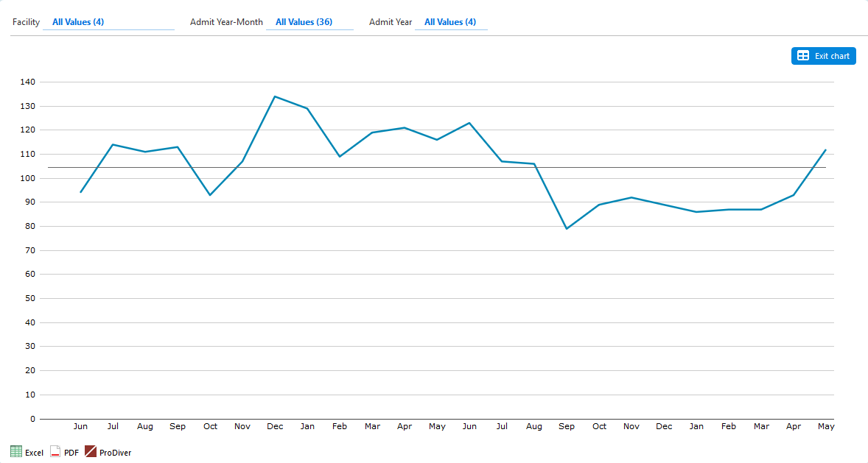Click the Facility label
This screenshot has width=868, height=463.
pos(26,22)
